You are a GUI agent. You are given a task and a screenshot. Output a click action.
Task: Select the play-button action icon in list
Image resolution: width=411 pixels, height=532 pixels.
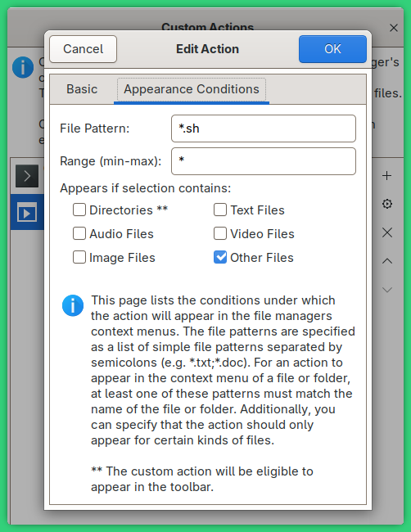[27, 213]
